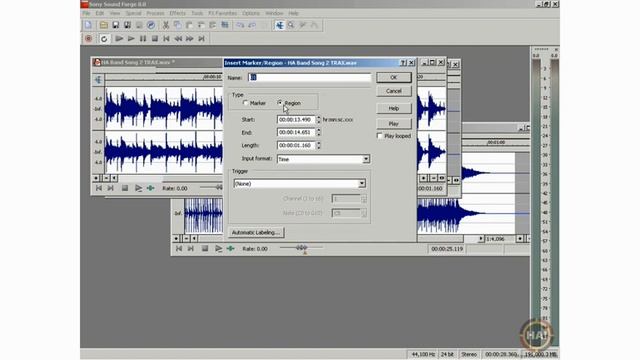Viewport: 640px width, 360px height.
Task: Click the red Record button in transport bar
Action: (x=88, y=39)
